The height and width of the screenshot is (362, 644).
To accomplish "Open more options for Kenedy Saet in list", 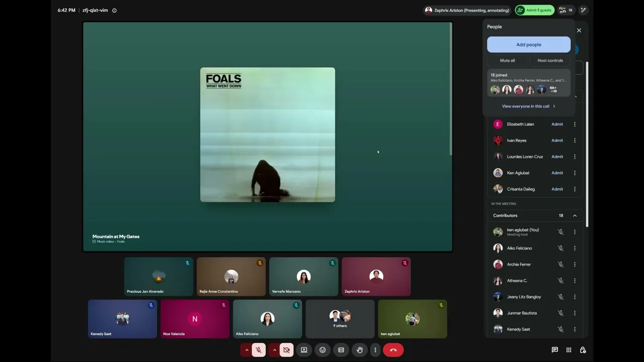I will [x=575, y=329].
